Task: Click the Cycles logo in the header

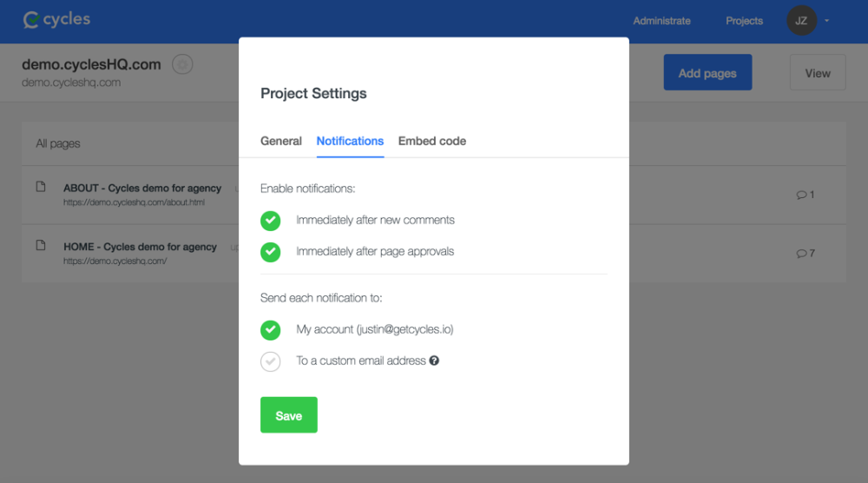Action: tap(56, 20)
